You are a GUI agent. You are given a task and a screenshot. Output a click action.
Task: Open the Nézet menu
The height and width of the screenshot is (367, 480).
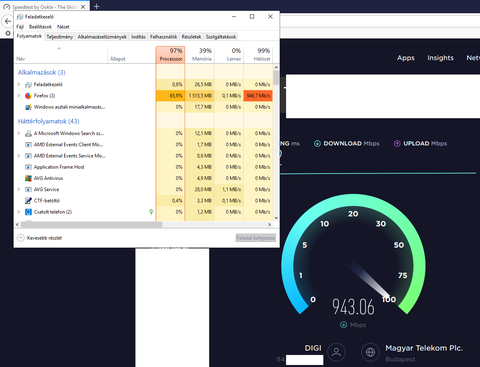point(63,27)
